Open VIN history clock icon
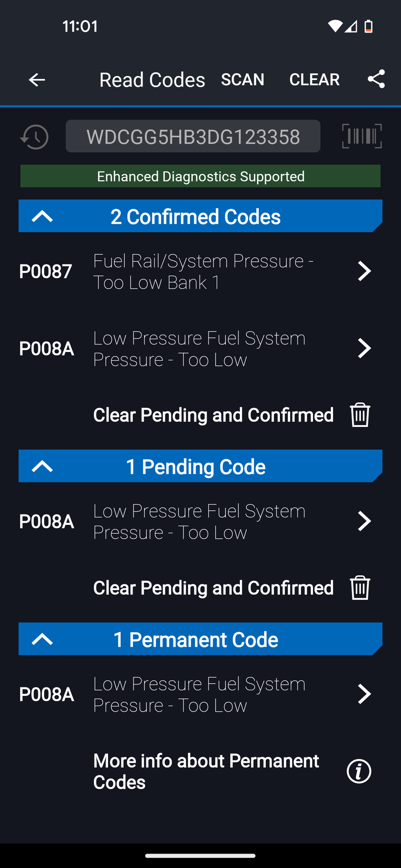 [34, 137]
